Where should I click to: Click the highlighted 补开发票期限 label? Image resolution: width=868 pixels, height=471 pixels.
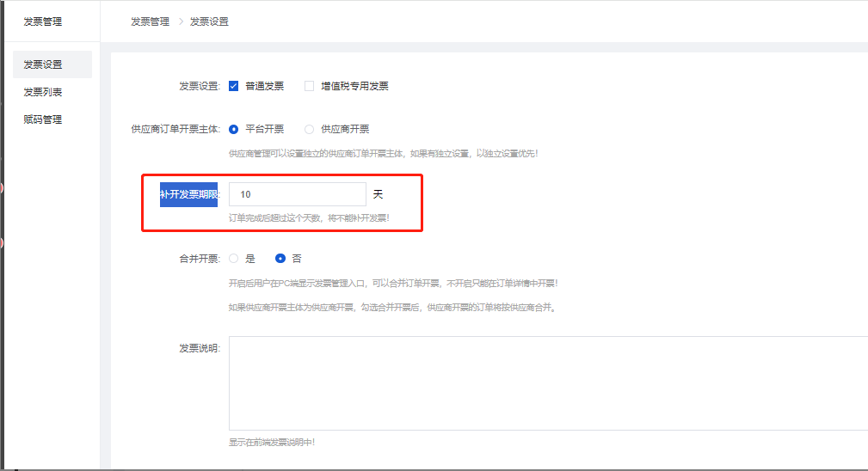coord(188,194)
